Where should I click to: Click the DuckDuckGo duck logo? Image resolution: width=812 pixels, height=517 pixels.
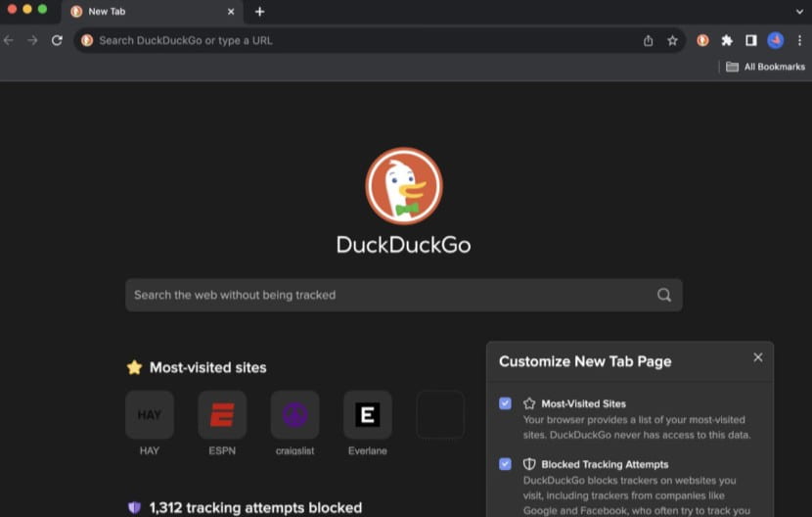[404, 186]
